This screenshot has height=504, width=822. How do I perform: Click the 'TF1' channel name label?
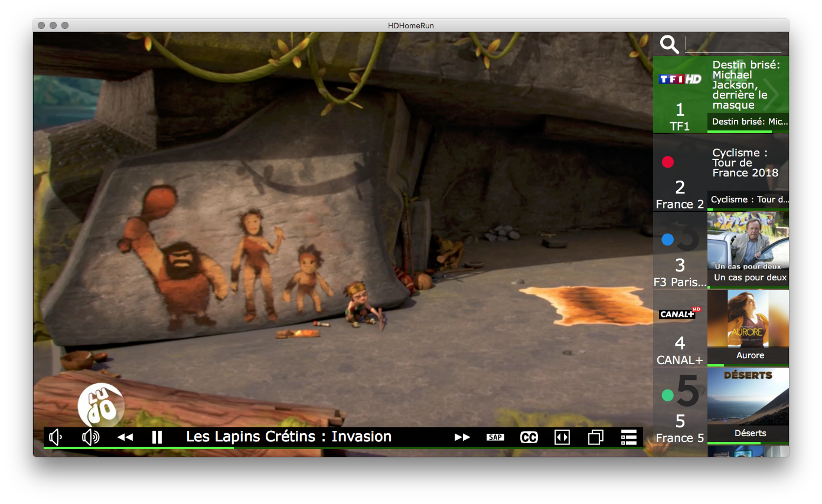point(680,126)
